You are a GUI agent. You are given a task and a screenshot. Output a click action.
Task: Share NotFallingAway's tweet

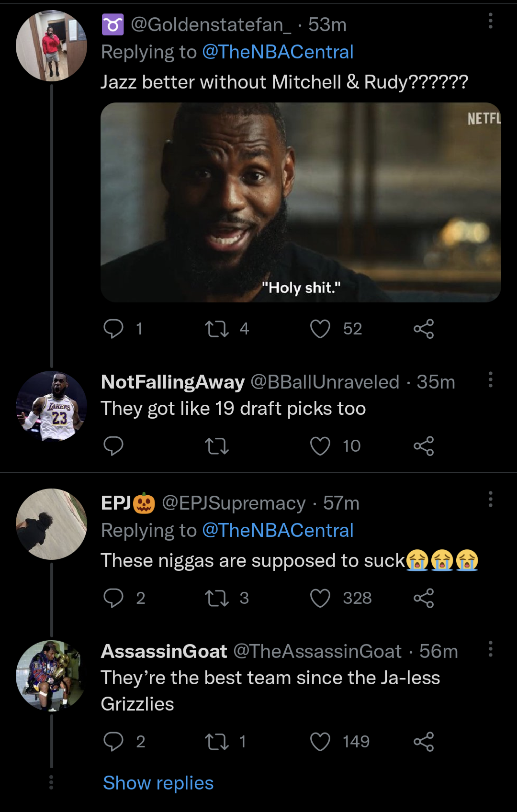424,446
